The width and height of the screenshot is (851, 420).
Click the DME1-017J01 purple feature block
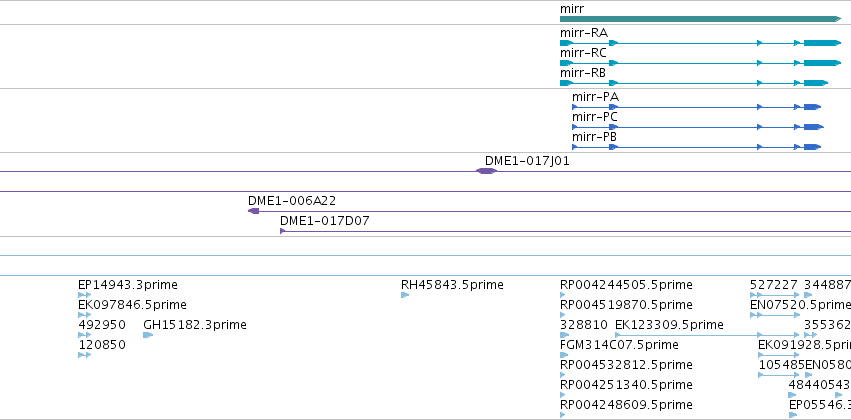pyautogui.click(x=486, y=171)
